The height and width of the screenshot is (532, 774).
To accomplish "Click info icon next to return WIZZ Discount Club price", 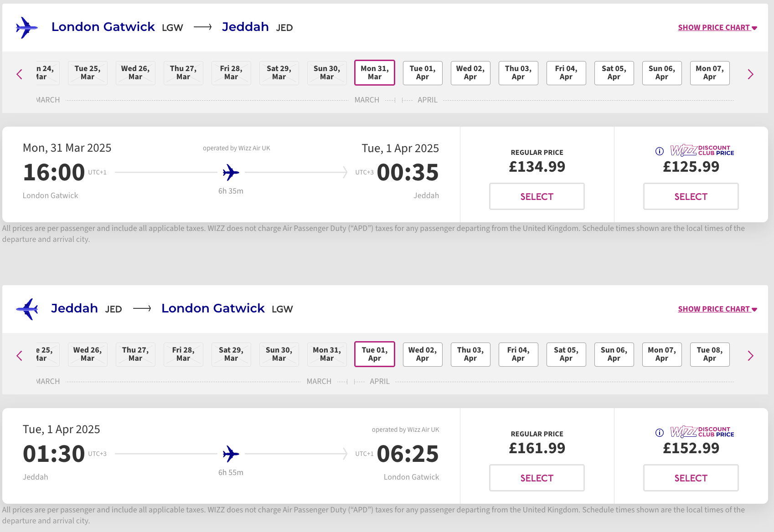I will 659,433.
